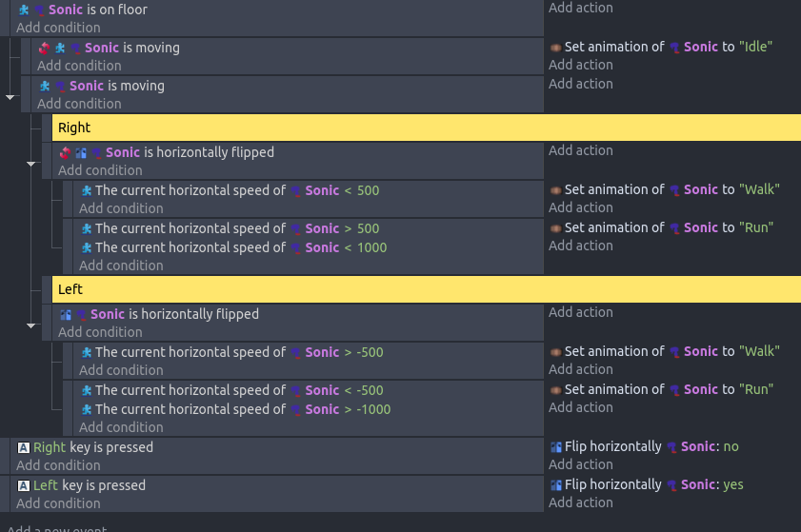Click the platformer icon of speed '< 500' condition
This screenshot has width=801, height=532.
click(87, 190)
